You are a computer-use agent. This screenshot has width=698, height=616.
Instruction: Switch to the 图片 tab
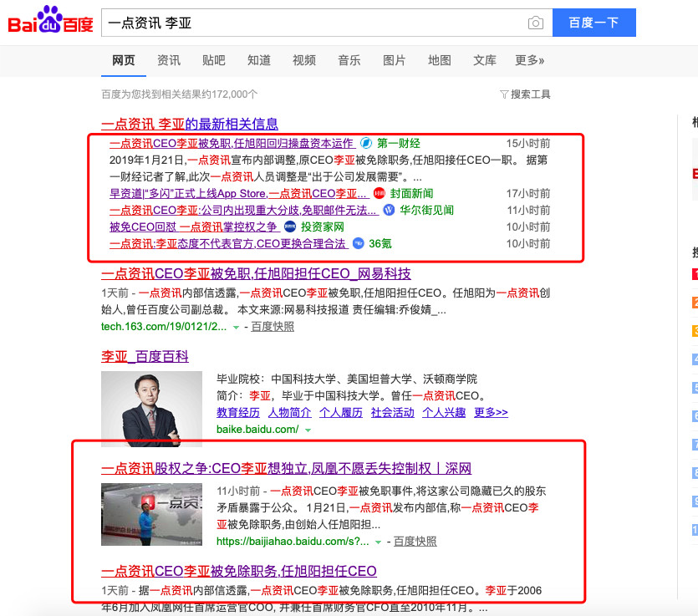point(395,60)
